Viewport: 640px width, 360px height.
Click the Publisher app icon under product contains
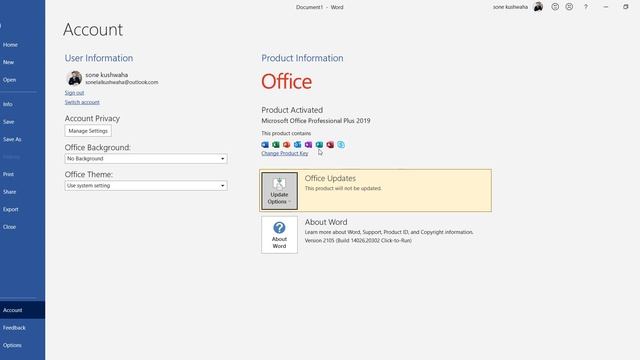point(319,144)
